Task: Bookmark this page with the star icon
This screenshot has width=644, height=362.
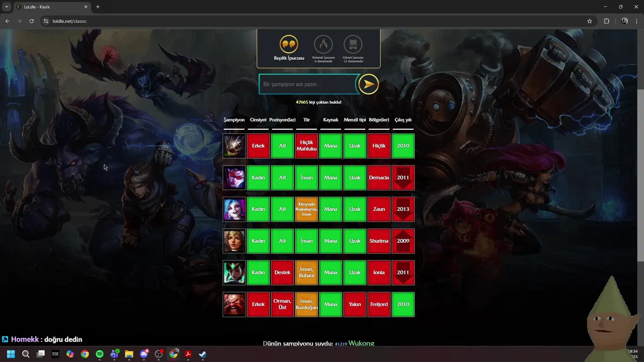Action: coord(590,21)
